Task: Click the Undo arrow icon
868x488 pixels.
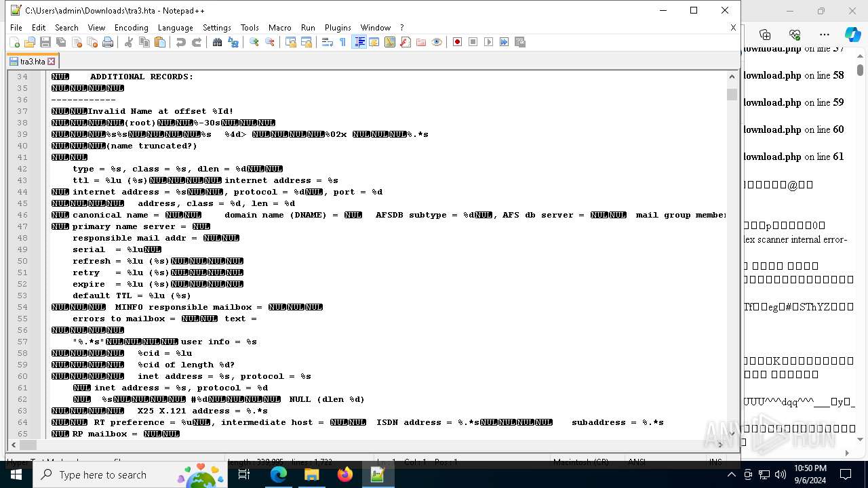Action: tap(181, 42)
